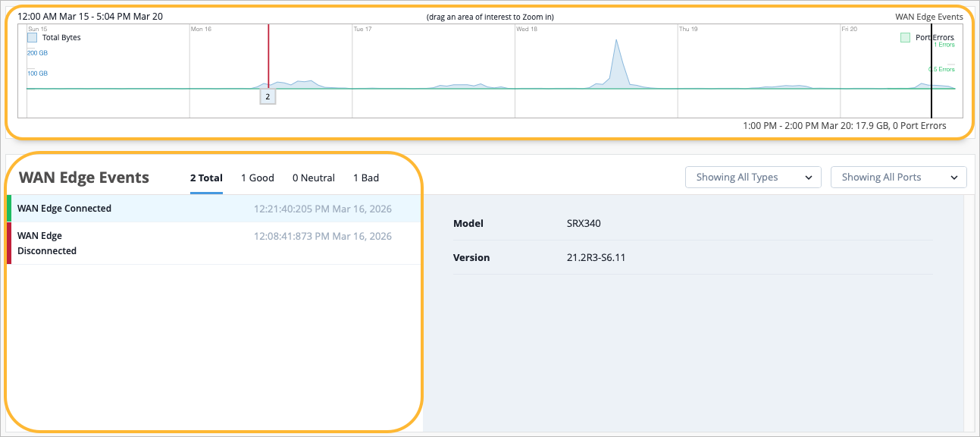
Task: Open the Showing All Types dropdown
Action: pos(753,178)
